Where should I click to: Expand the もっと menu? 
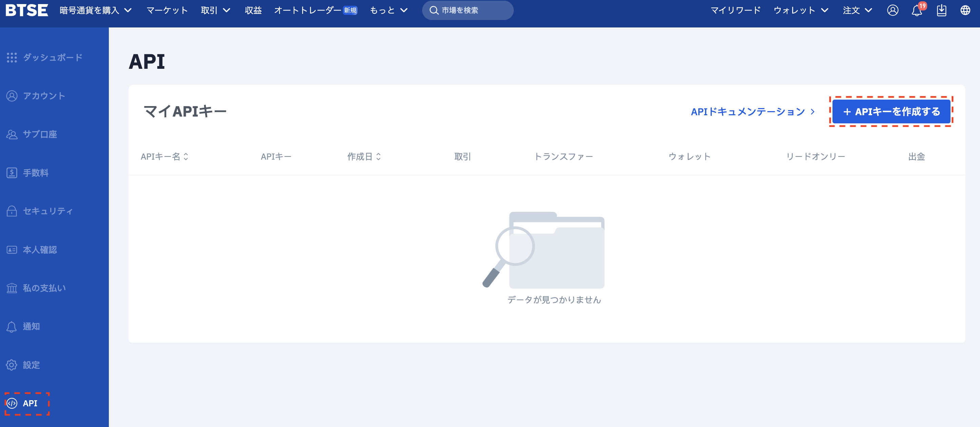click(x=388, y=10)
